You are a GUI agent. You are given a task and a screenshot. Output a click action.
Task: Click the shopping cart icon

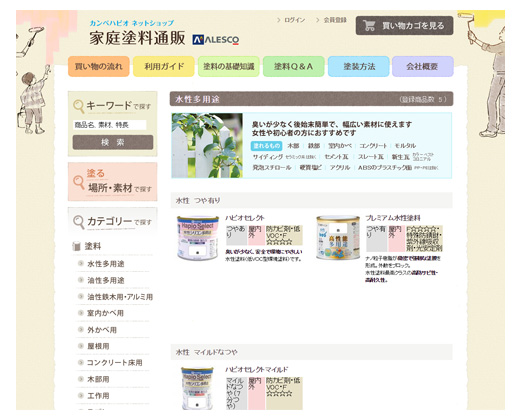point(369,26)
